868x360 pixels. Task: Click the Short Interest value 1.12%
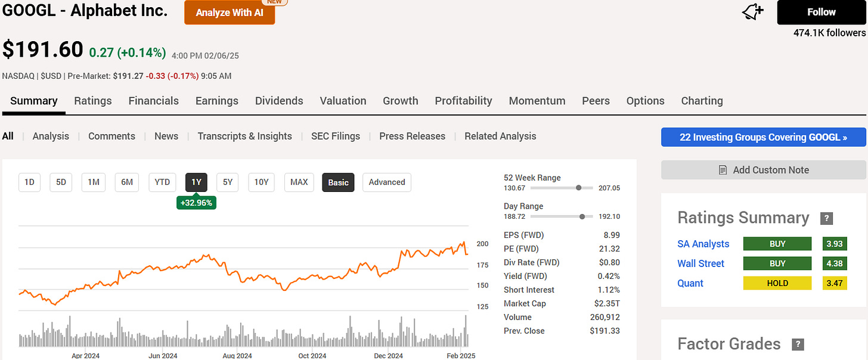tap(609, 290)
